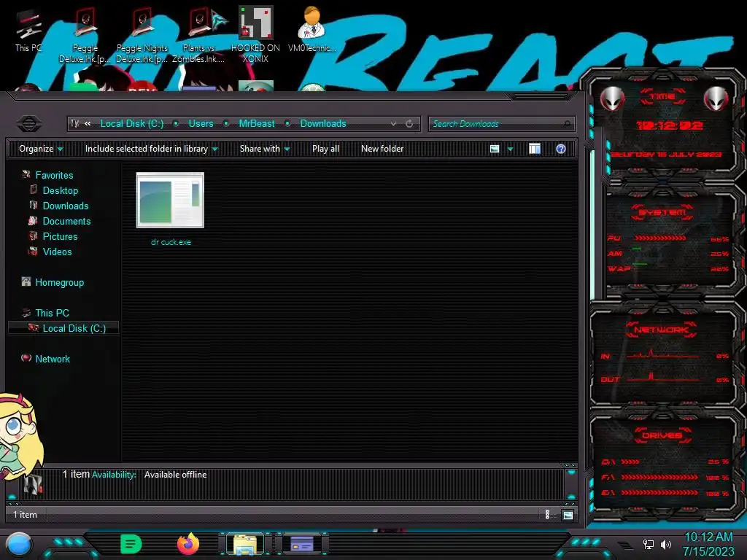The height and width of the screenshot is (560, 747).
Task: Open Documents in navigation pane
Action: coord(66,221)
